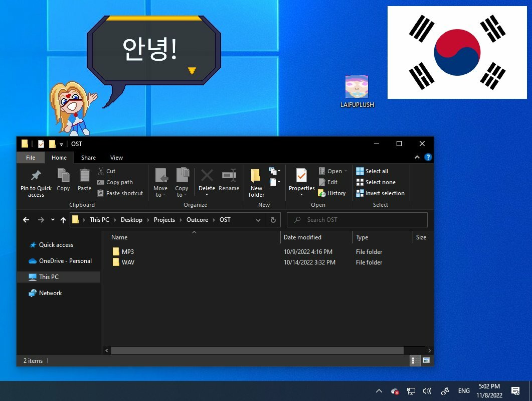Go up one folder level

(x=63, y=220)
